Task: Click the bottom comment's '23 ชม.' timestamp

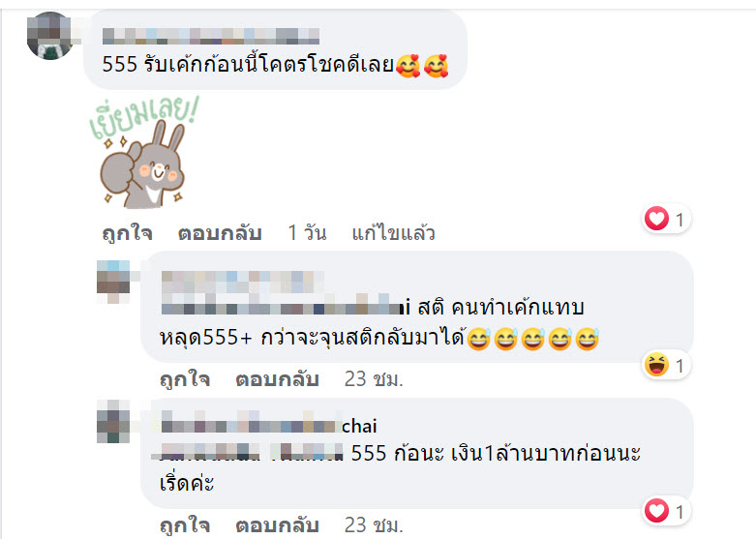Action: (x=374, y=525)
